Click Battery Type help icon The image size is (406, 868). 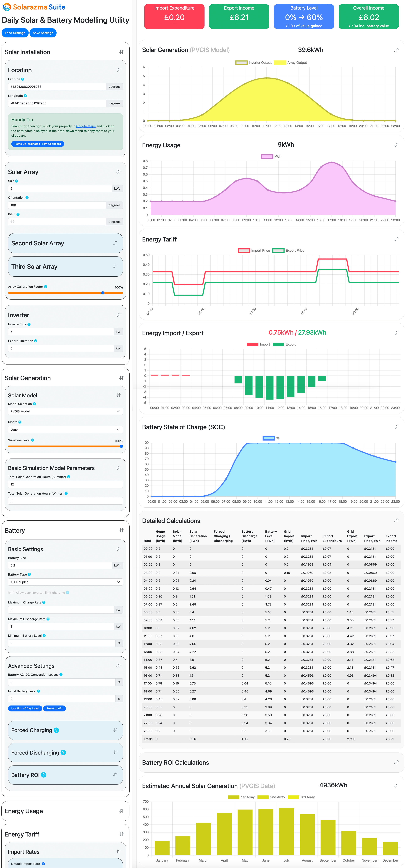click(x=29, y=574)
